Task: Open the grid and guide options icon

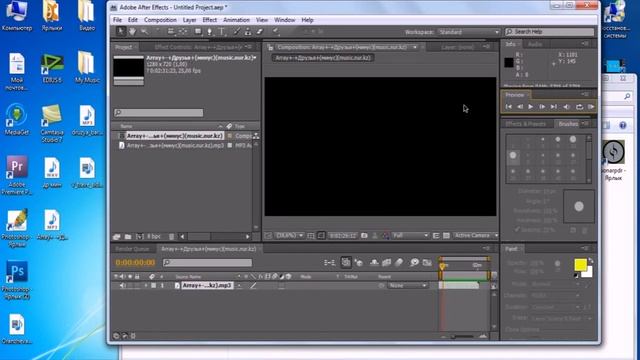Action: pos(311,236)
